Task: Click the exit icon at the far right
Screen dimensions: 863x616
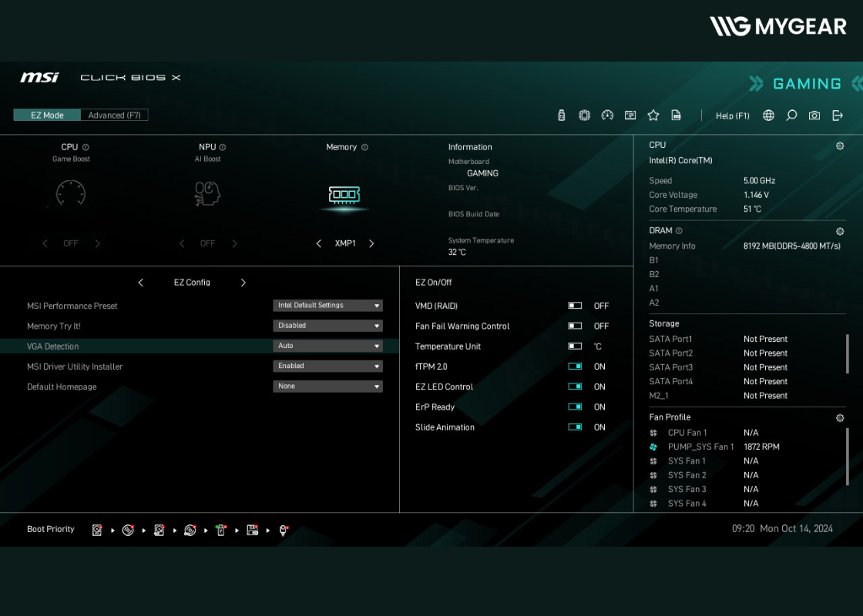Action: [838, 115]
